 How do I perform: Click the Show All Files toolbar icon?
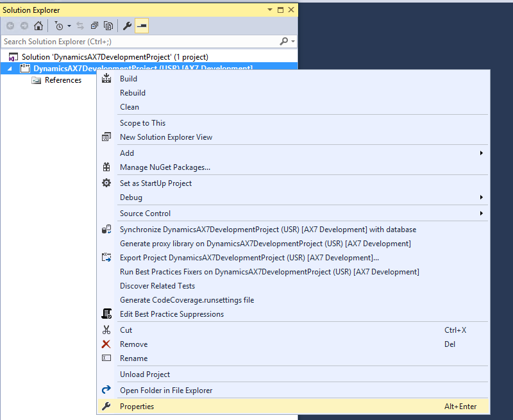108,26
